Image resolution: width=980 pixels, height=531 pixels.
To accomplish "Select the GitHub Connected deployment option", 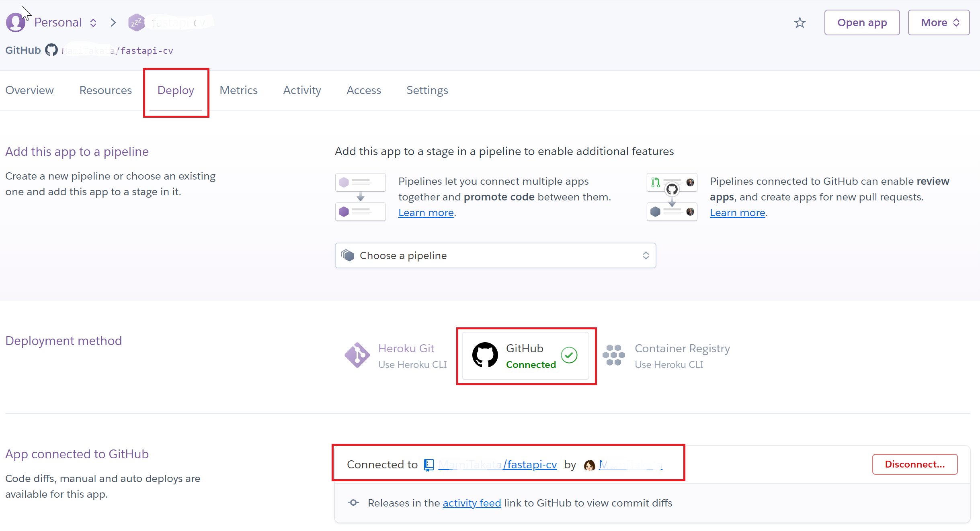I will tap(526, 356).
